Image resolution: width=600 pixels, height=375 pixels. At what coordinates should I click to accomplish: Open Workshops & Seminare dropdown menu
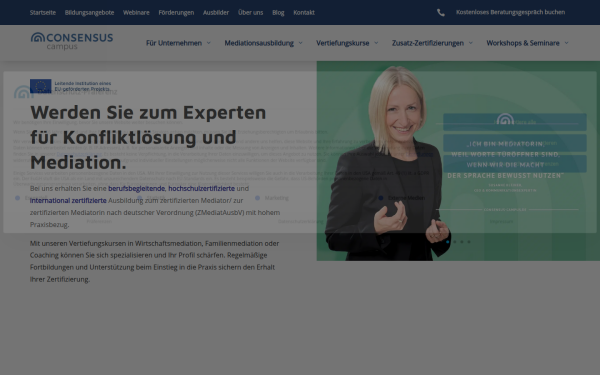pos(527,43)
